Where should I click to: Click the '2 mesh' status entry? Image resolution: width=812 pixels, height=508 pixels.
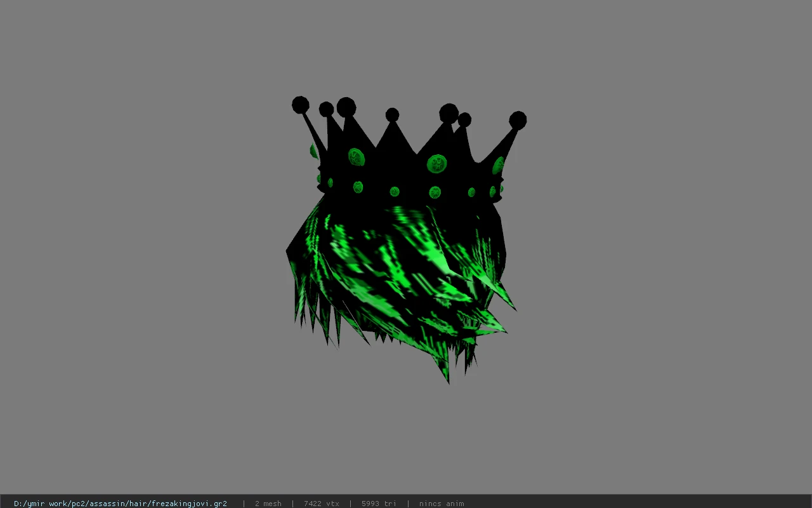pos(268,504)
